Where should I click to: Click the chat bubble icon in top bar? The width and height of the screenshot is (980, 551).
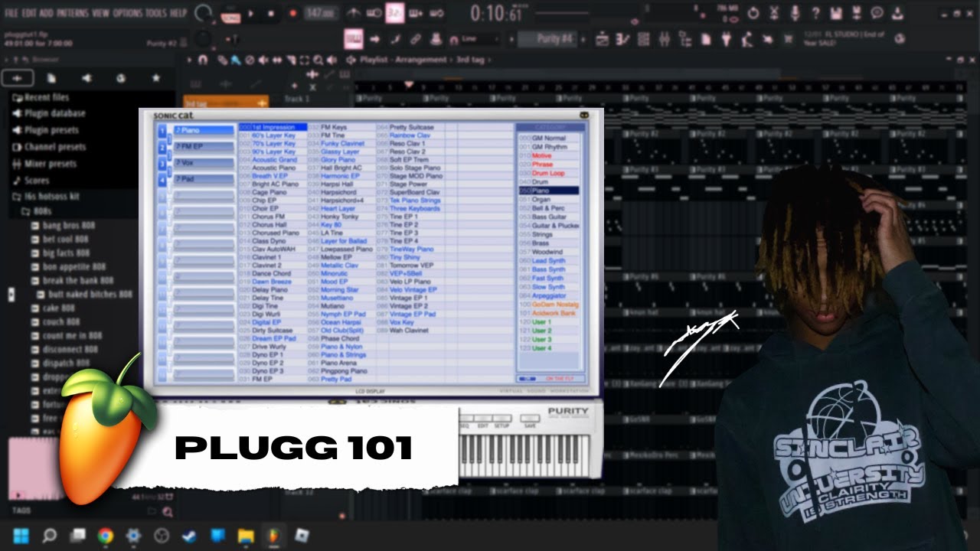pos(877,13)
